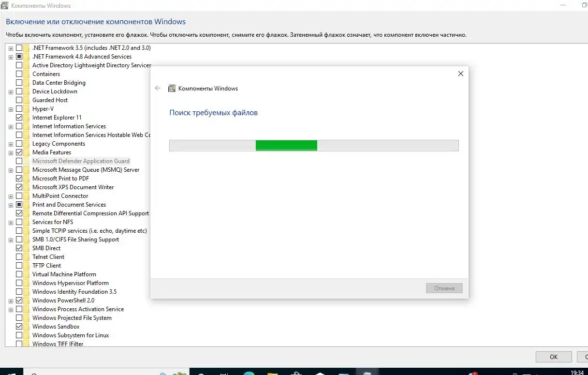Click the title bar Компоненты Windows icon

tap(5, 5)
